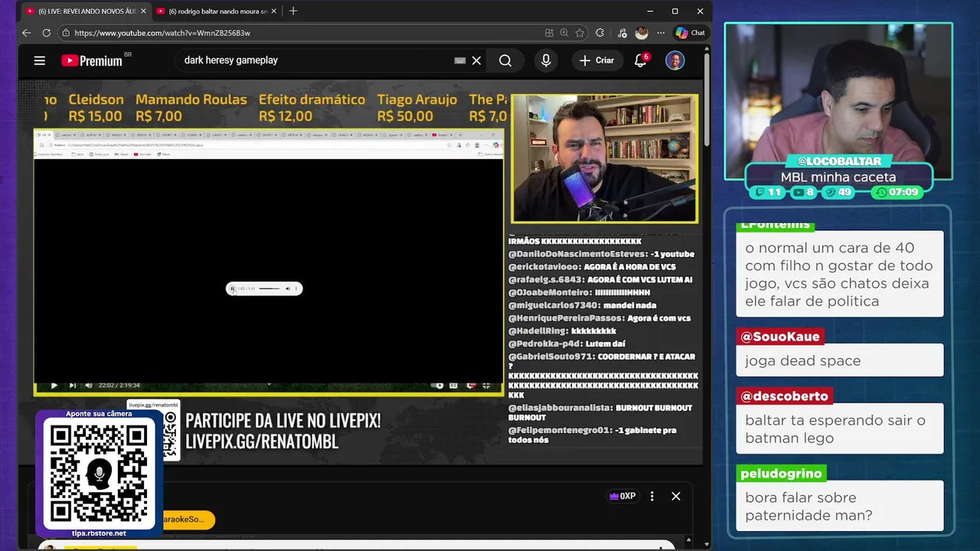Image resolution: width=980 pixels, height=551 pixels.
Task: Clear the search text with X
Action: pos(476,60)
